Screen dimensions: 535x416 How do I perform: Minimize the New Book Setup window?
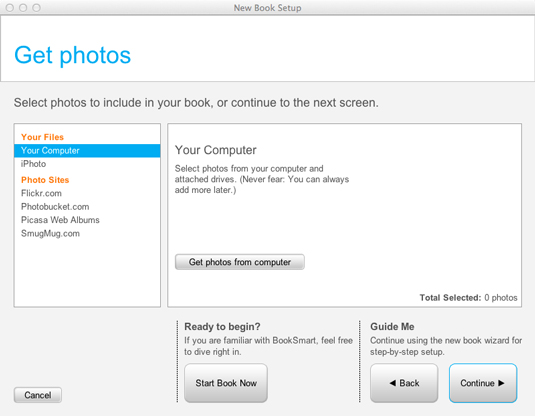click(x=23, y=8)
